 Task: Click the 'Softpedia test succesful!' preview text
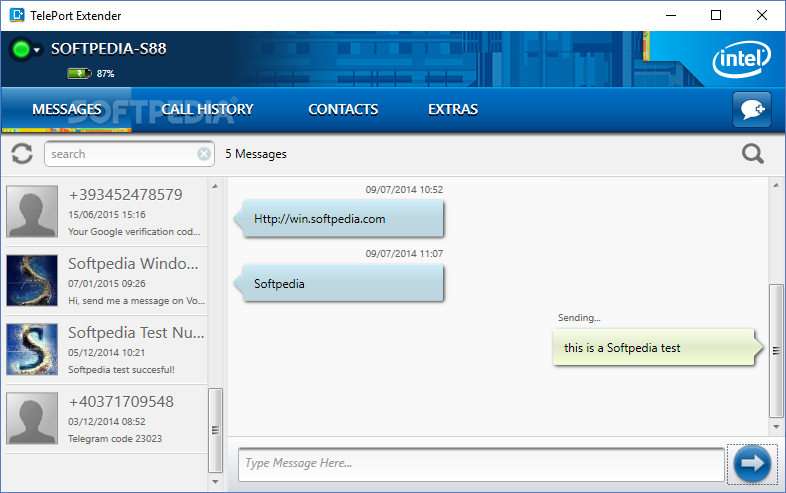coord(121,370)
